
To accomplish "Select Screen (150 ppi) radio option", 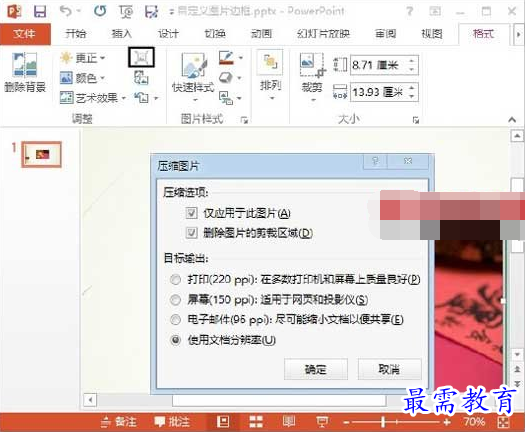I will [x=175, y=300].
